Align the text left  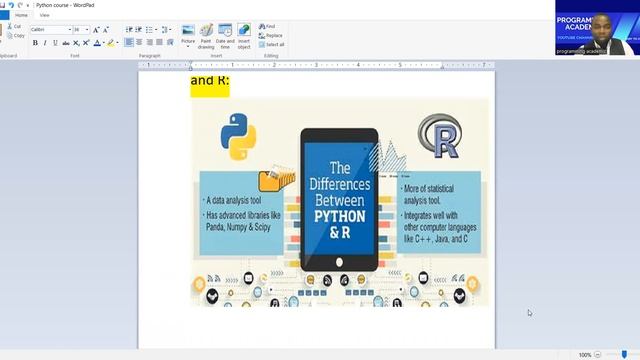(129, 42)
